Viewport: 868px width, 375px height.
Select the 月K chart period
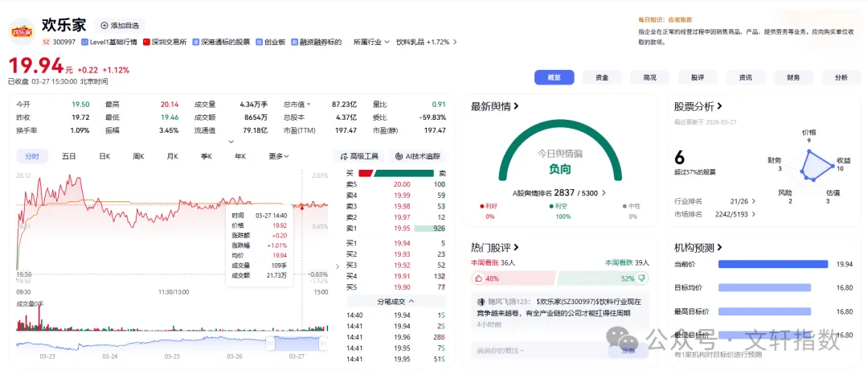(172, 156)
